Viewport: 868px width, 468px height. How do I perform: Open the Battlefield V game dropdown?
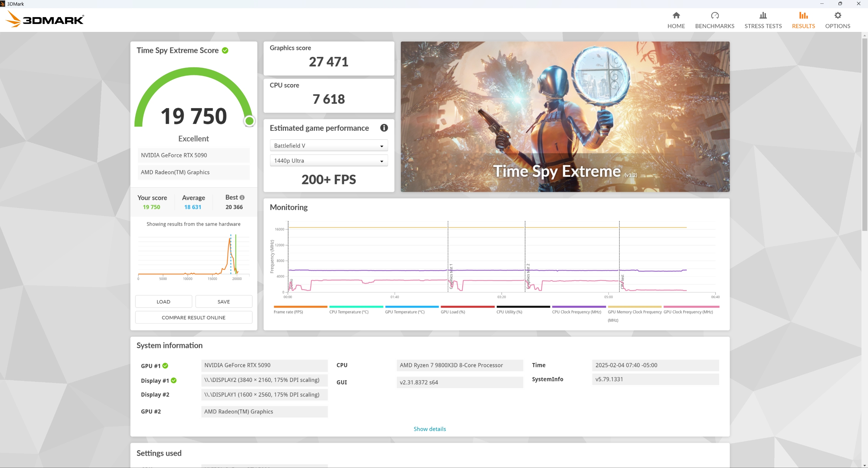[329, 145]
